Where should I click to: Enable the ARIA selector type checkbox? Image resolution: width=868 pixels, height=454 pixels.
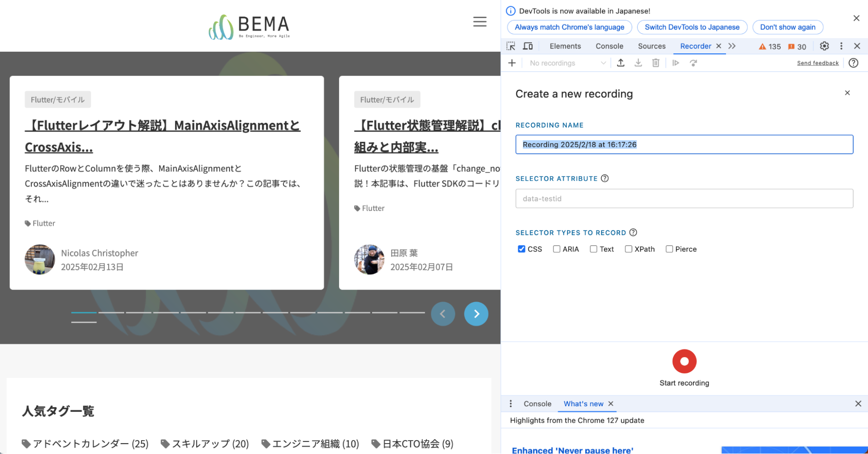tap(556, 249)
